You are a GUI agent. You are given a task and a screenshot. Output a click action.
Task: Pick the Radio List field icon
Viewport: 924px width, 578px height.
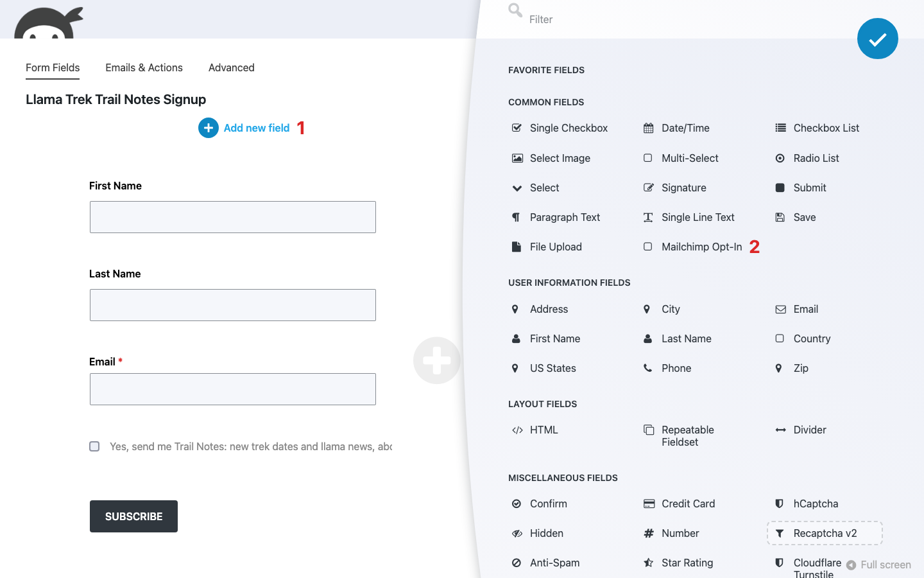(x=780, y=158)
